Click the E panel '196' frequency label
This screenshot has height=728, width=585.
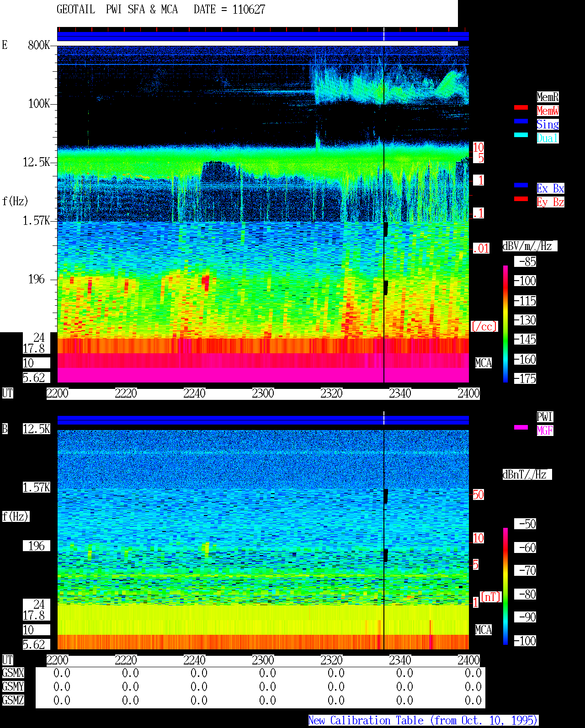(x=37, y=279)
